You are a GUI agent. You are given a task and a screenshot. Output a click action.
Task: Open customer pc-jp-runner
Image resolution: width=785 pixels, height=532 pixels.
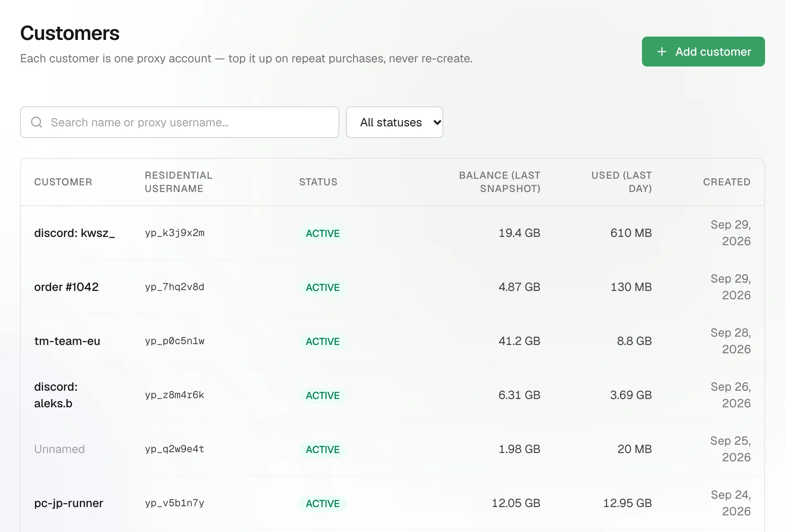pos(69,503)
